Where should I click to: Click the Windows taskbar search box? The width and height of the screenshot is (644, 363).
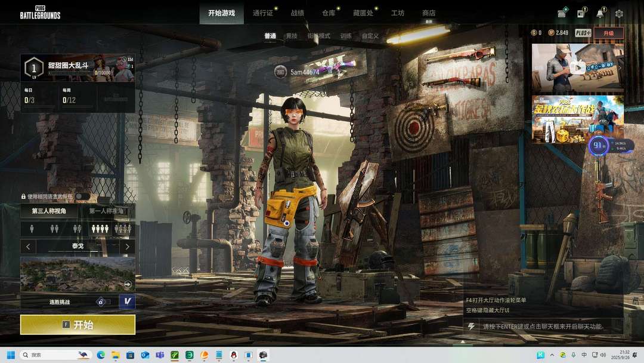(55, 355)
